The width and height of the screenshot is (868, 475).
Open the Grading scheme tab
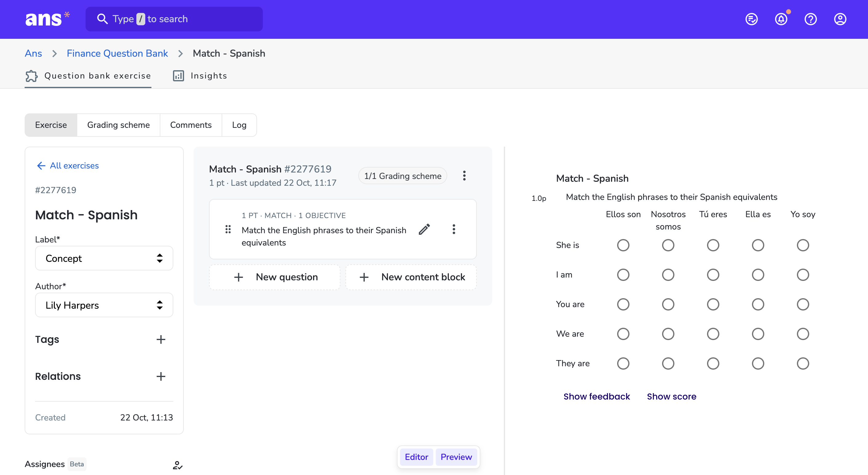pyautogui.click(x=118, y=125)
